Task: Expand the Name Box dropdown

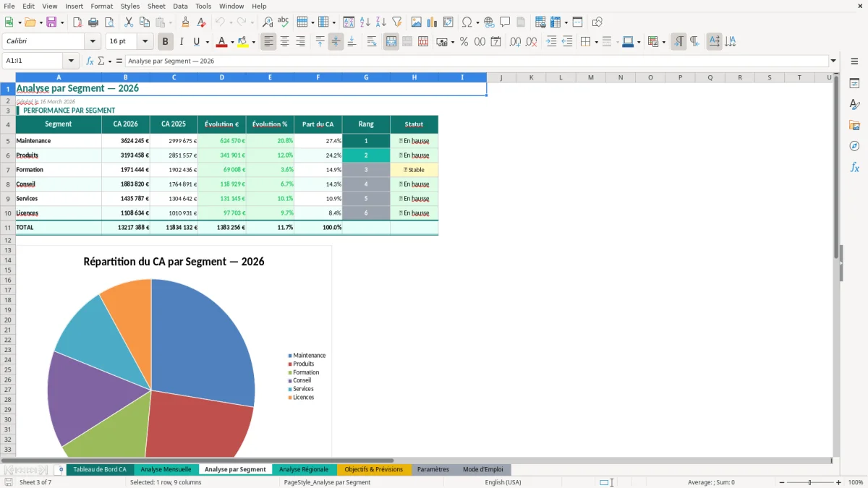Action: click(x=71, y=61)
